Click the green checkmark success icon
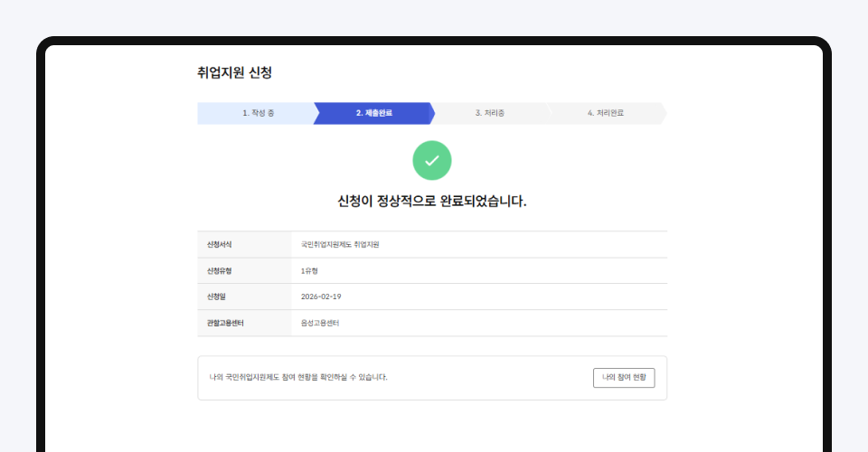 pyautogui.click(x=432, y=160)
